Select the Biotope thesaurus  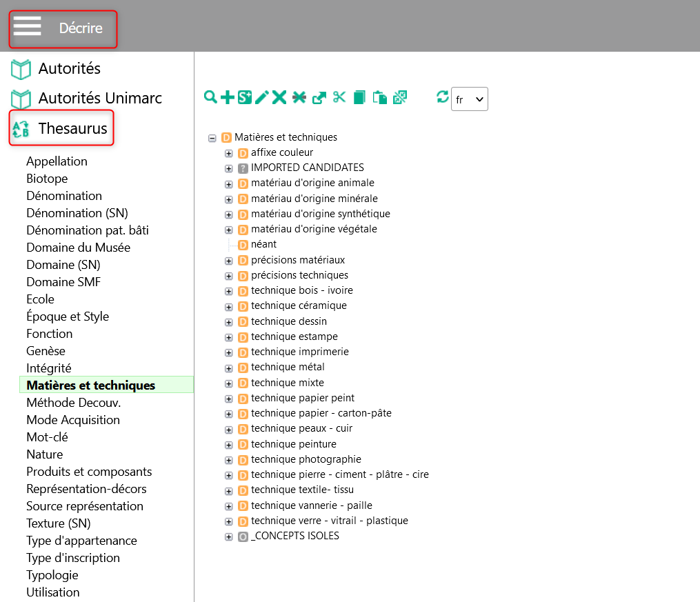coord(47,179)
